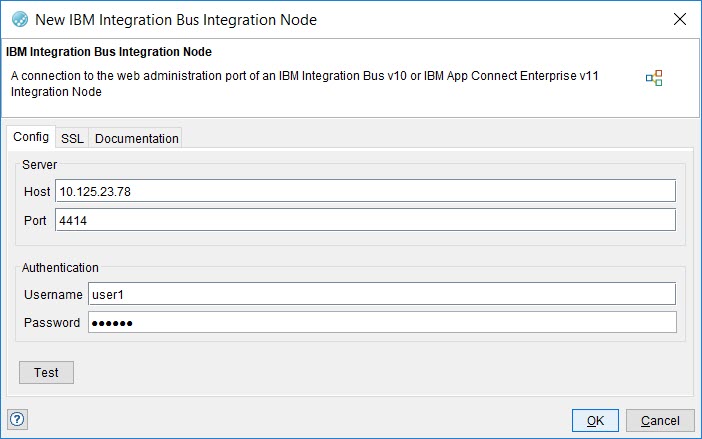702x439 pixels.
Task: Click the Username label
Action: click(x=52, y=294)
